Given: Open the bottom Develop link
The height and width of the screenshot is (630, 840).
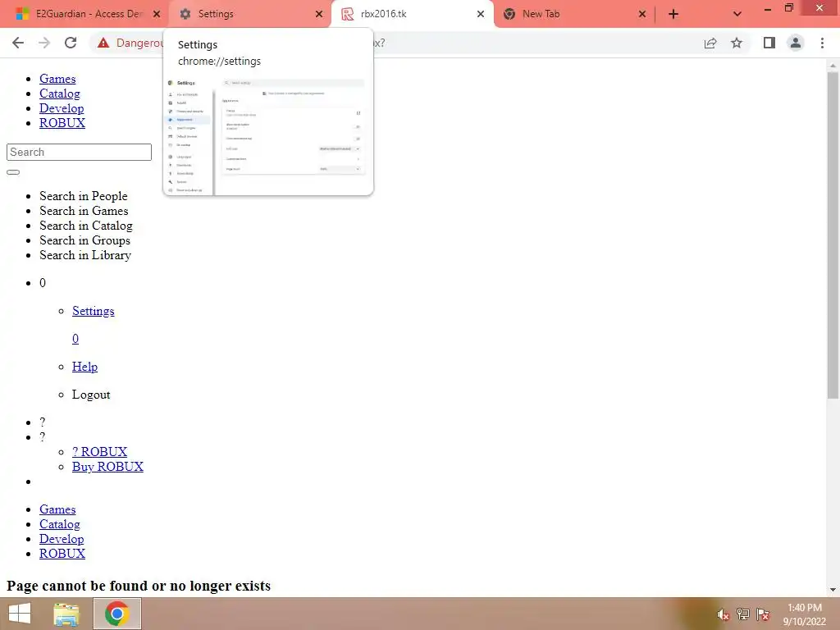Looking at the screenshot, I should tap(62, 539).
